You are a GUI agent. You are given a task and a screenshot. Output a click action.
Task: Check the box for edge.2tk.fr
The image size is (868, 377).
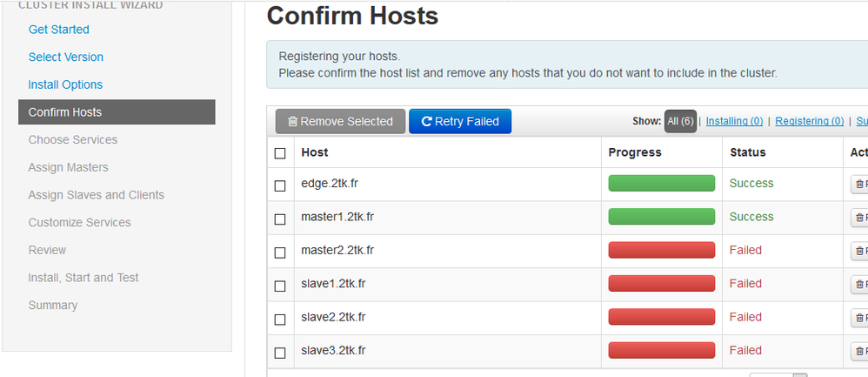pyautogui.click(x=280, y=185)
